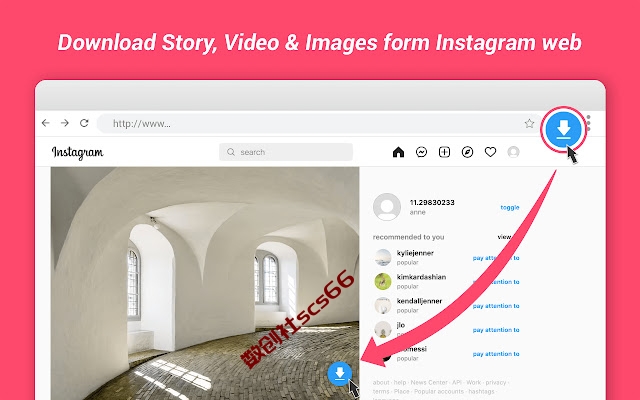This screenshot has height=400, width=640.
Task: Focus the Instagram search field
Action: click(x=286, y=152)
